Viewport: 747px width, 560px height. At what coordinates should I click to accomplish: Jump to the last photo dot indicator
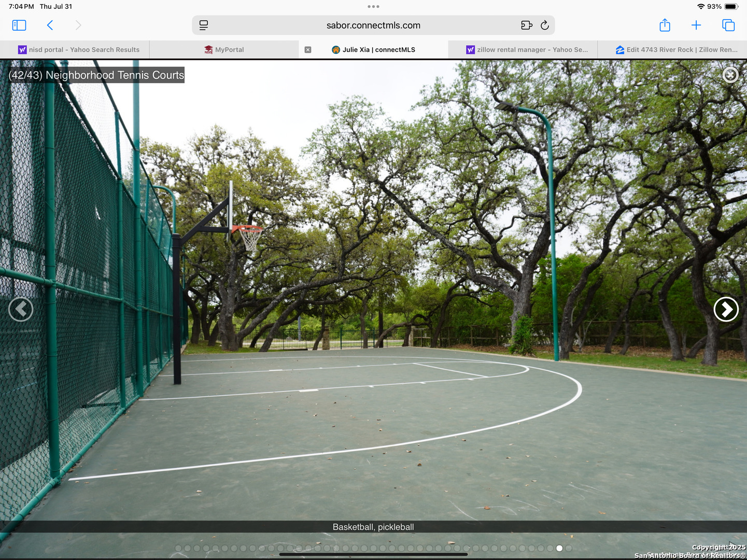pyautogui.click(x=569, y=548)
